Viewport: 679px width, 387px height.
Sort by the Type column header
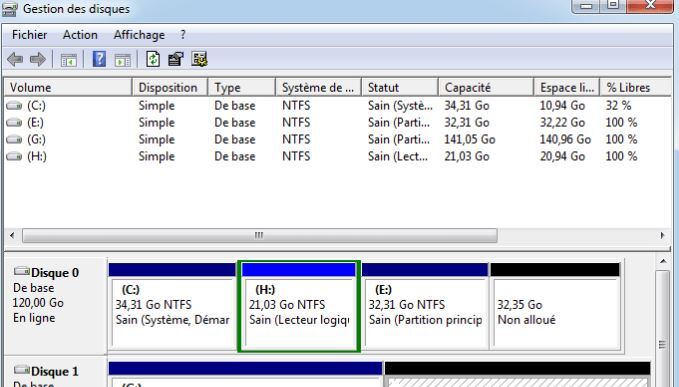[x=241, y=87]
